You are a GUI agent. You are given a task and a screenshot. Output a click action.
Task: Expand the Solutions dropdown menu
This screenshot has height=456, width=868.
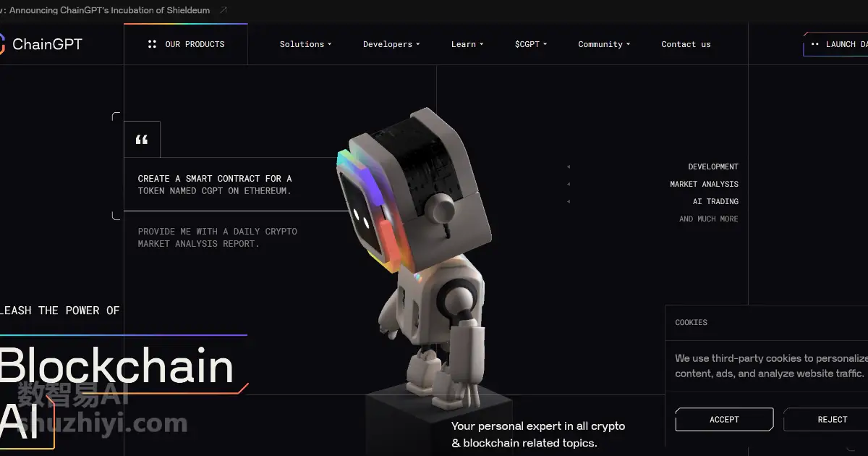click(x=305, y=44)
